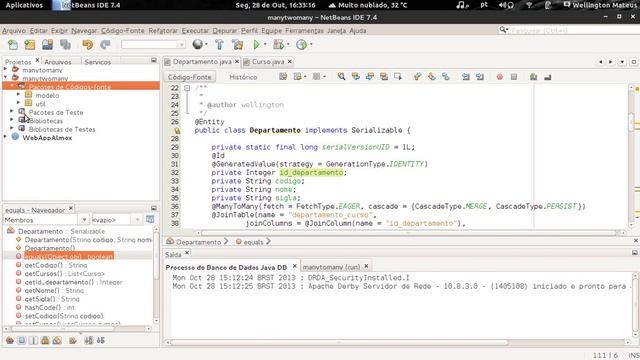Click the Clean and Build icon

point(238,44)
